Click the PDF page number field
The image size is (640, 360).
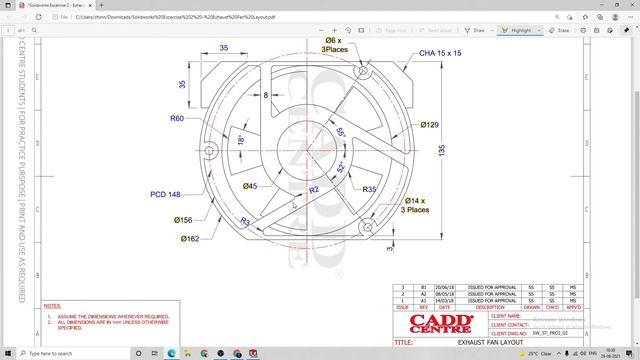pyautogui.click(x=8, y=30)
